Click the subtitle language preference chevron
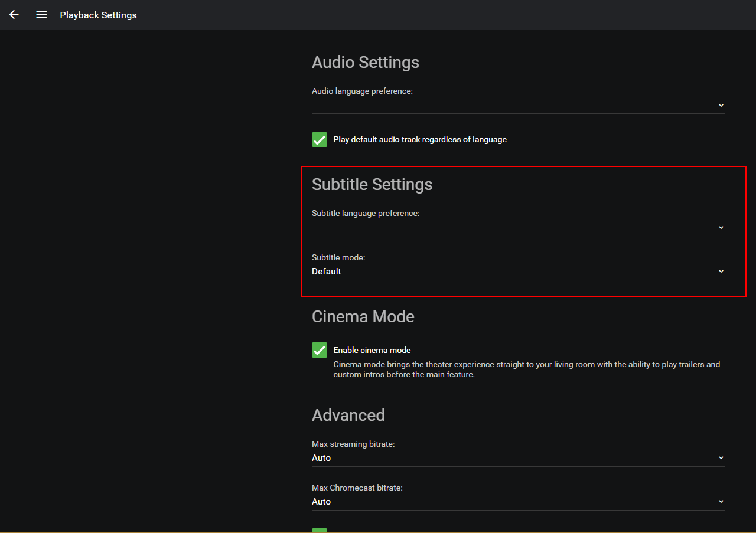Viewport: 756px width, 533px height. 721,227
